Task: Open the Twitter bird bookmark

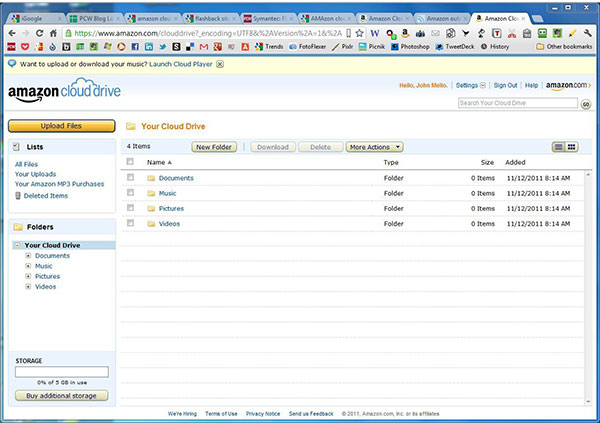Action: (x=163, y=47)
